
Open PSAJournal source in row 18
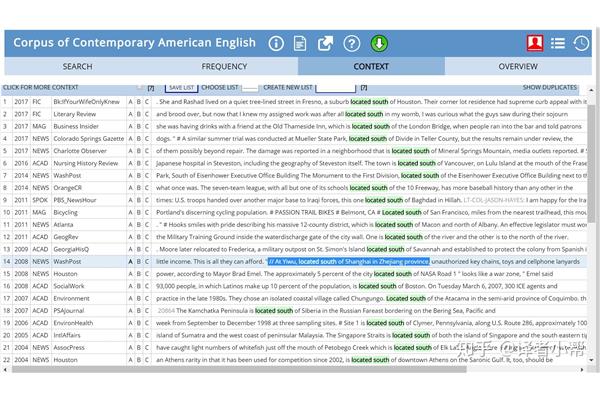click(68, 310)
